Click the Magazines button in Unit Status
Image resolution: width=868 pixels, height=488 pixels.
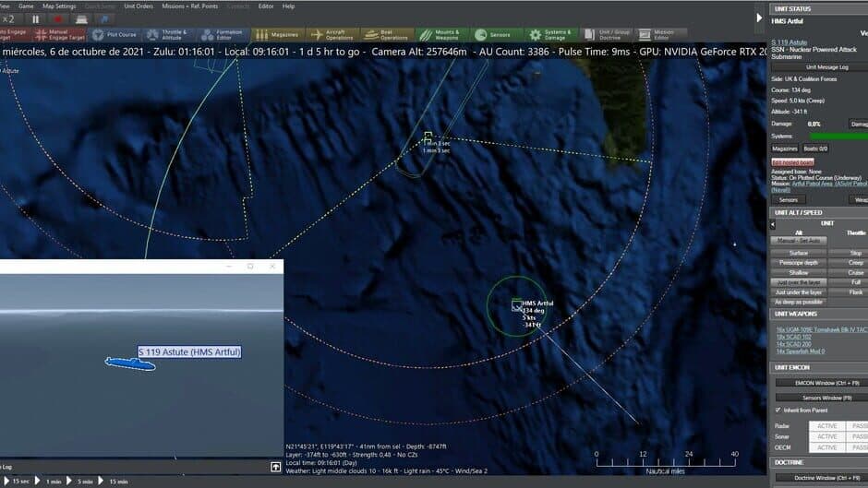(x=784, y=149)
